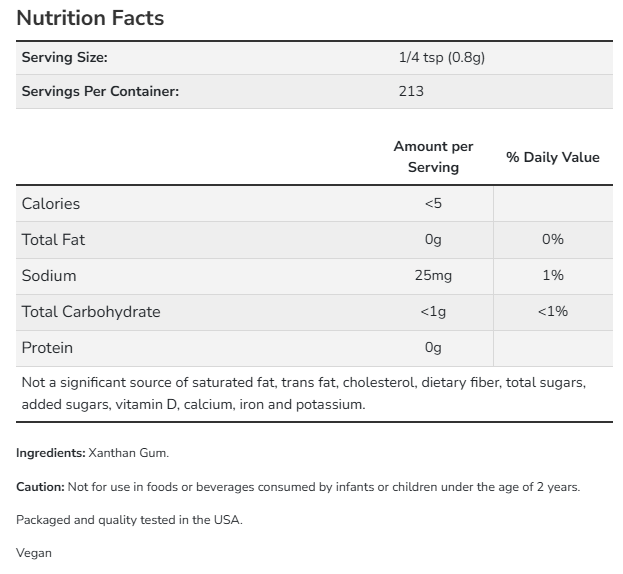623x574 pixels.
Task: Select the Protein row label
Action: [47, 347]
